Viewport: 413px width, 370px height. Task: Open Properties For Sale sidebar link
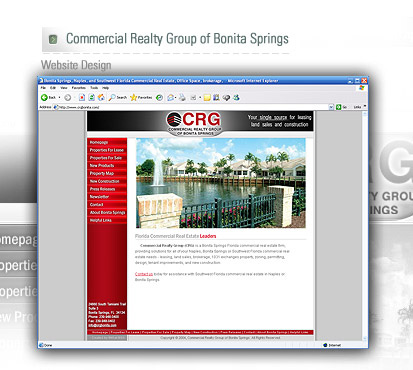(107, 158)
